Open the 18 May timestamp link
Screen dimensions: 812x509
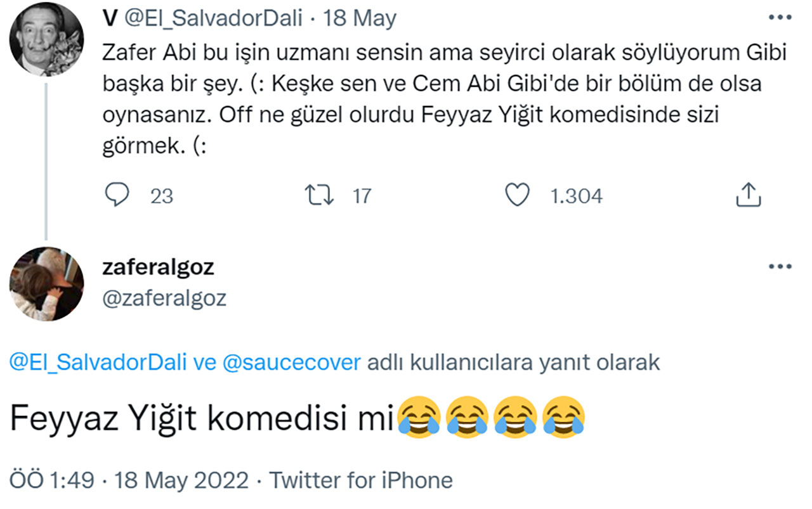[360, 19]
